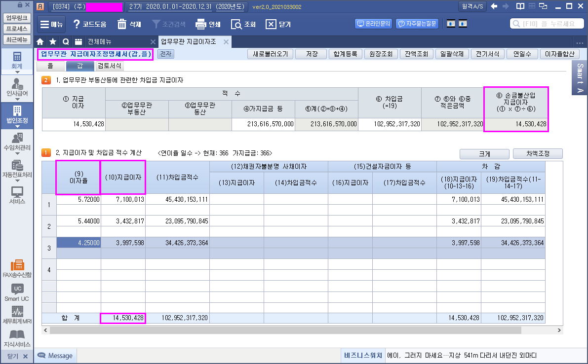Open the favorites star icon

pyautogui.click(x=53, y=41)
